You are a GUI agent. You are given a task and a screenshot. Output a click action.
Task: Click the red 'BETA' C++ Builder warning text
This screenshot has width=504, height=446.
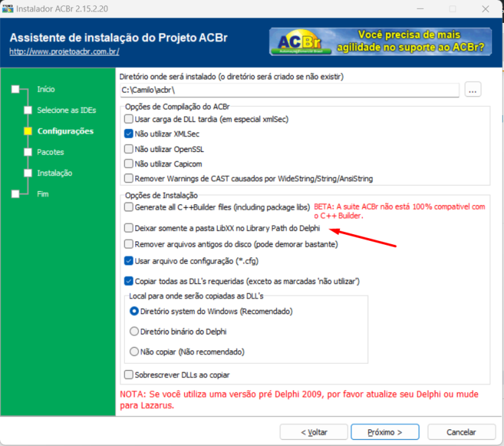[400, 211]
